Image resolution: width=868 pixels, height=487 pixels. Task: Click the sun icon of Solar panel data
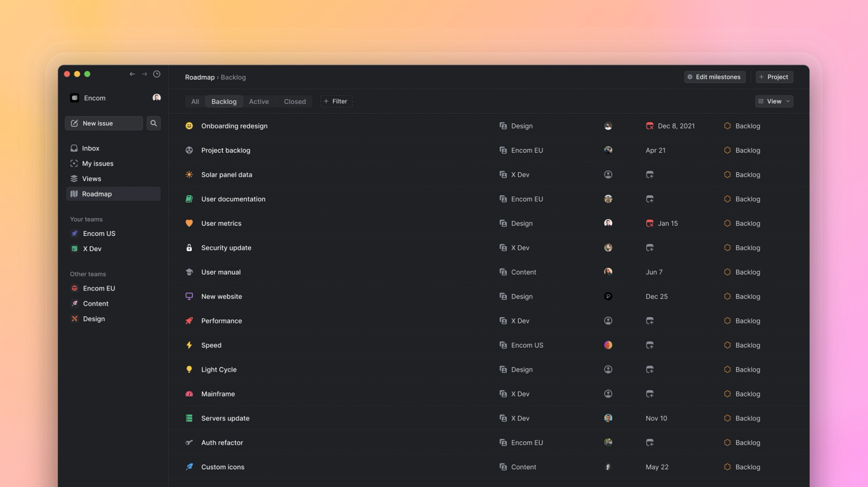[x=189, y=175]
